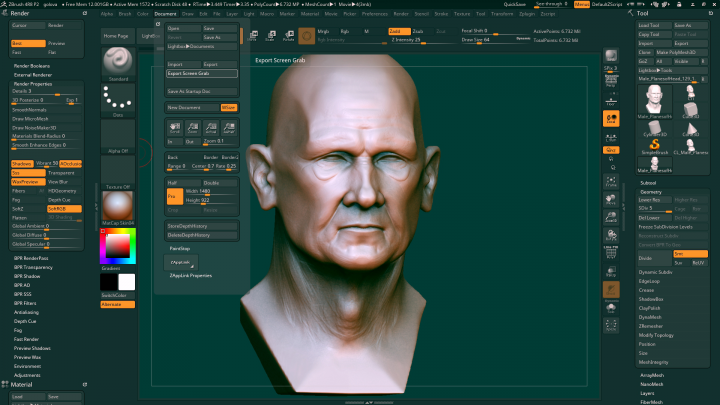
Task: Toggle the AOcclusion render option
Action: click(71, 164)
